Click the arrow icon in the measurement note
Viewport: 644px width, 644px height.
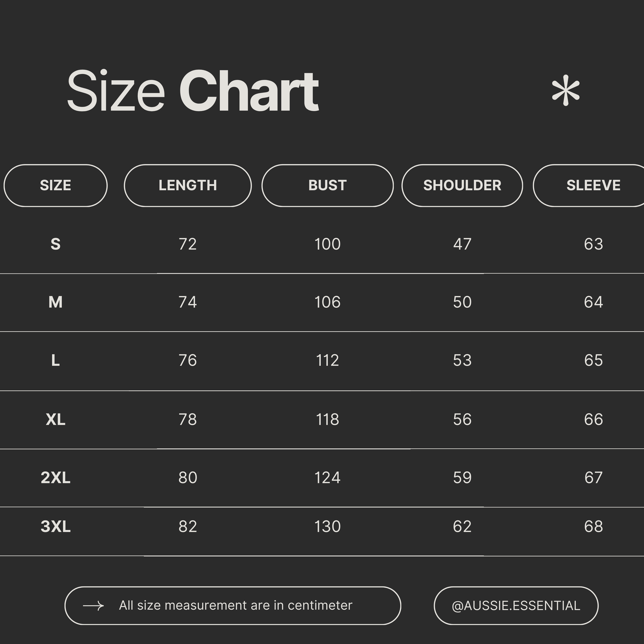pyautogui.click(x=93, y=605)
